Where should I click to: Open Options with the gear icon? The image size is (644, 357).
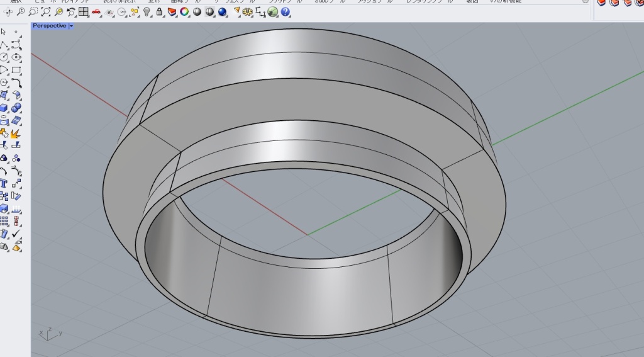247,12
